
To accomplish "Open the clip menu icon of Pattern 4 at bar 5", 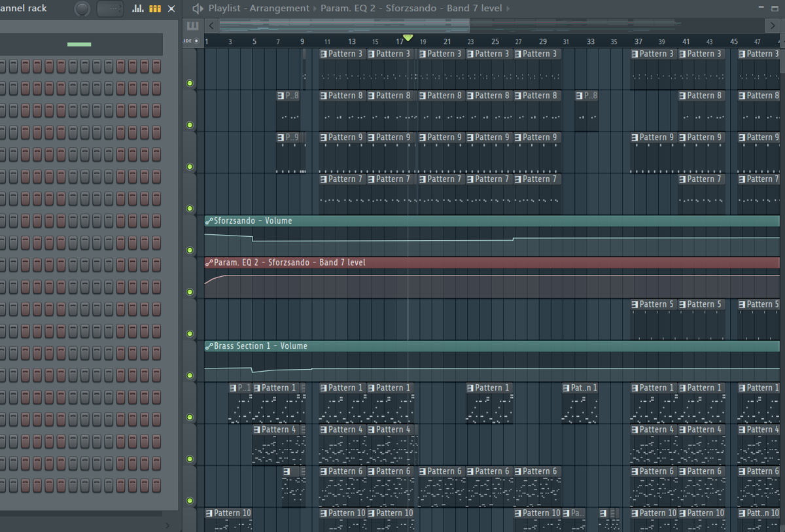I will (257, 430).
